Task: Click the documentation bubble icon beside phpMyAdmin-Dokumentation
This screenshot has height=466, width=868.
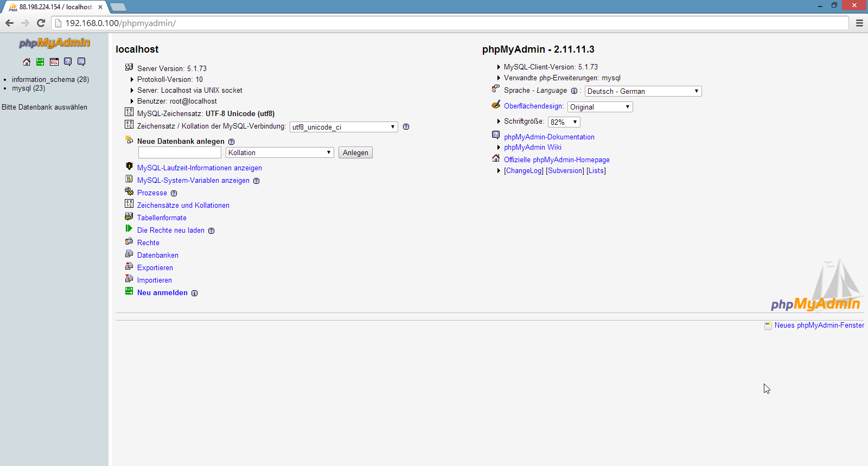Action: tap(496, 135)
